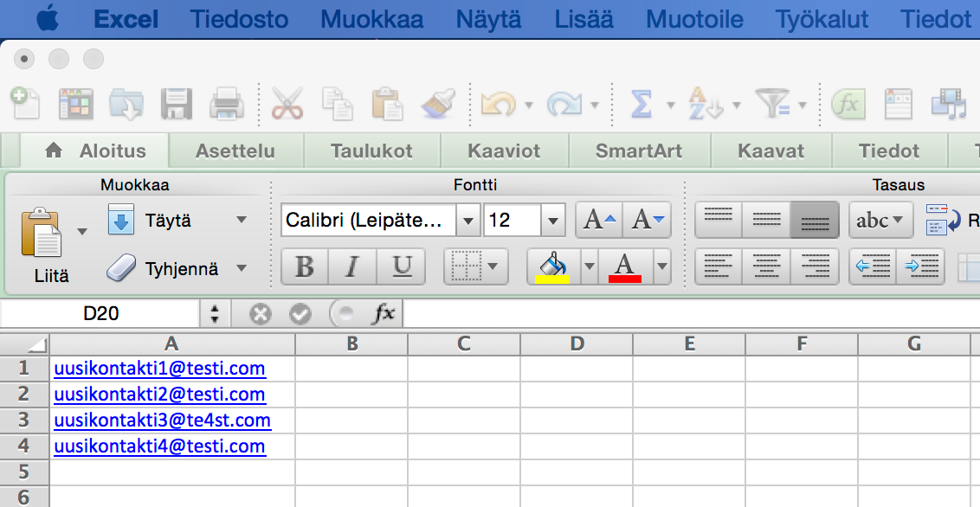Center text horizontally
Screen dimensions: 980x507
(766, 266)
